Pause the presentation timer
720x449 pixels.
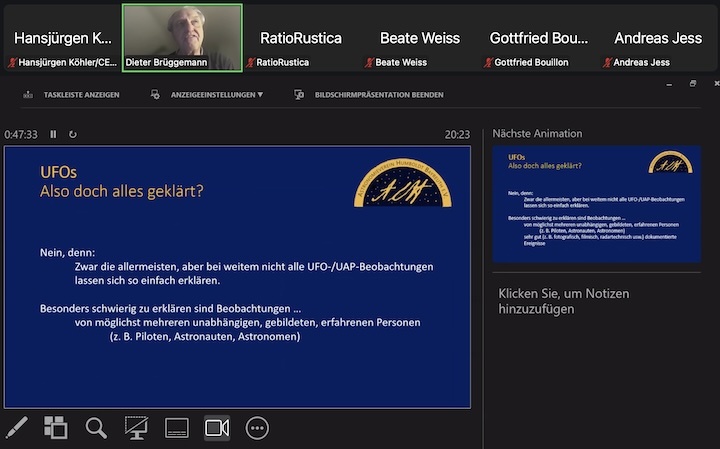[53, 134]
